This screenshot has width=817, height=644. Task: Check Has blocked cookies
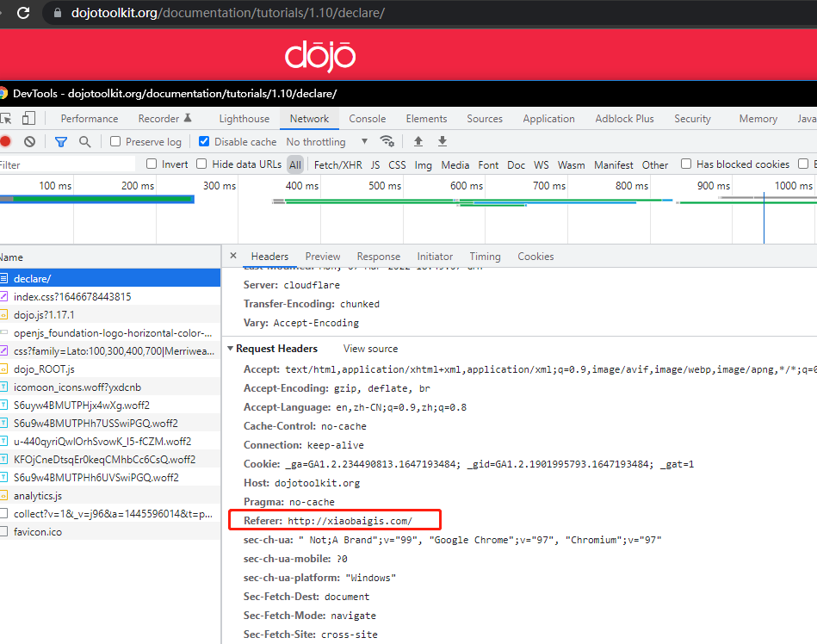(x=686, y=164)
